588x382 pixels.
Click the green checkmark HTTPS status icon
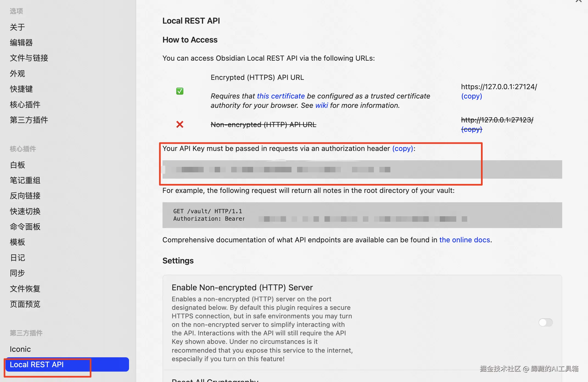[180, 91]
